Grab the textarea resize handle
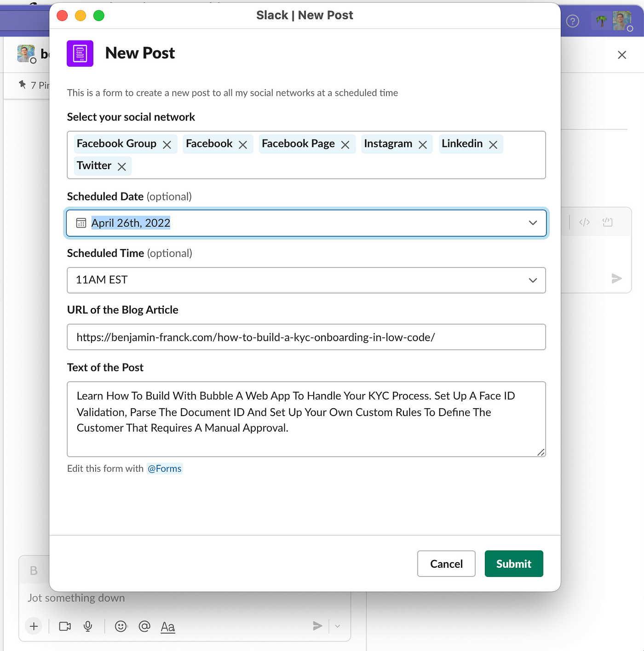 click(x=541, y=452)
